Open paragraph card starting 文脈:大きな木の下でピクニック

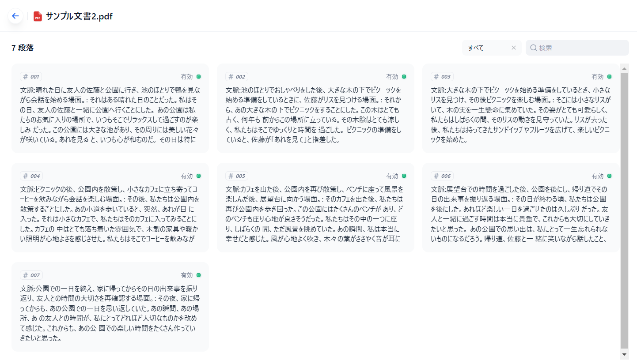point(521,109)
